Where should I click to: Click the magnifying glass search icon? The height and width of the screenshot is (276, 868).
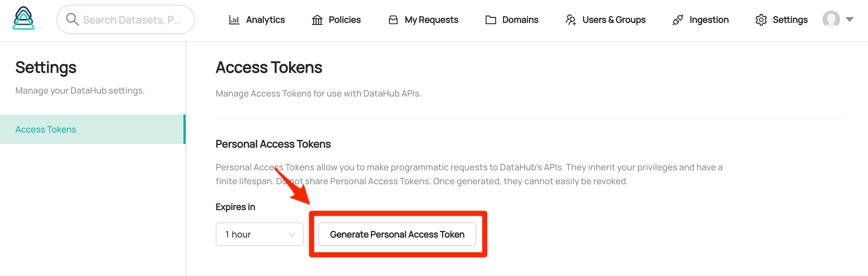(x=72, y=19)
